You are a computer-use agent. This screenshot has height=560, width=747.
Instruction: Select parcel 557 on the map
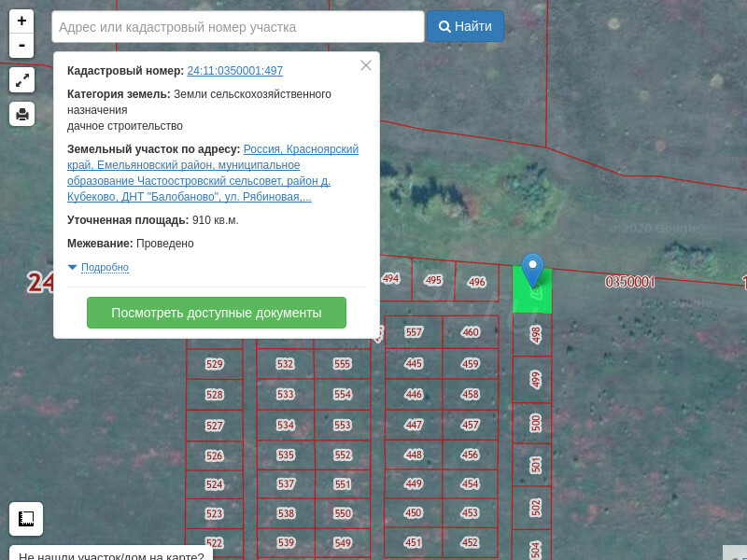tap(414, 332)
